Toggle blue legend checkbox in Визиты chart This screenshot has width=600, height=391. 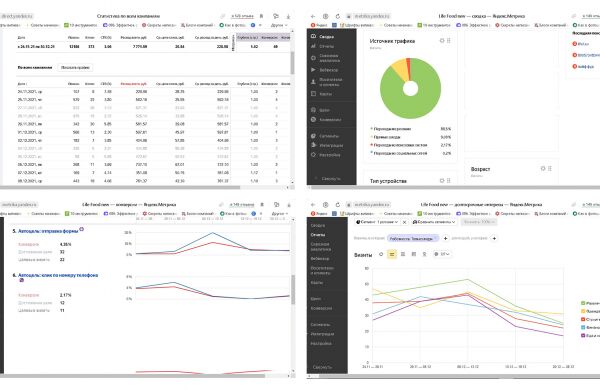(583, 327)
